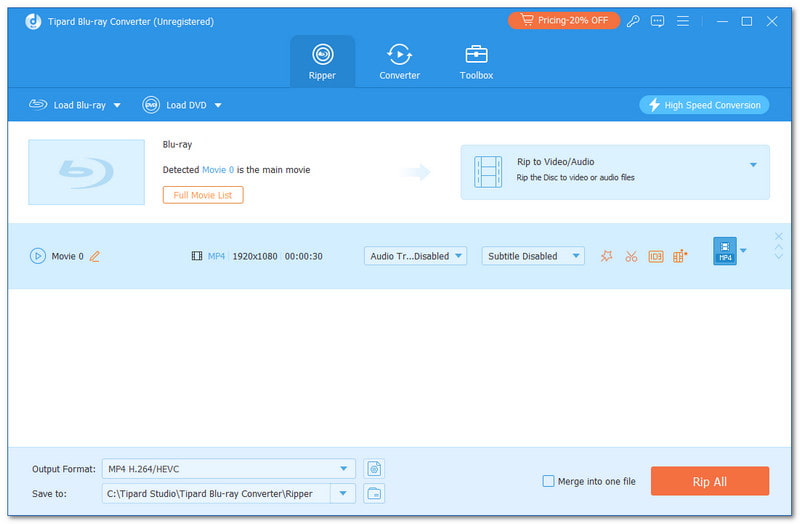Click the Blu-ray title text
Screen dimensions: 800x524
click(x=178, y=144)
